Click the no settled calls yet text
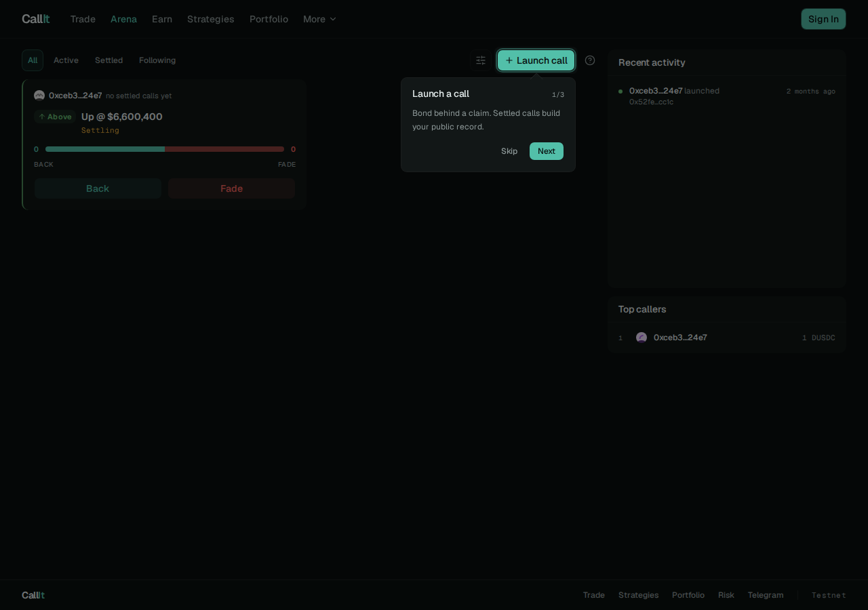The height and width of the screenshot is (610, 868). pyautogui.click(x=139, y=96)
